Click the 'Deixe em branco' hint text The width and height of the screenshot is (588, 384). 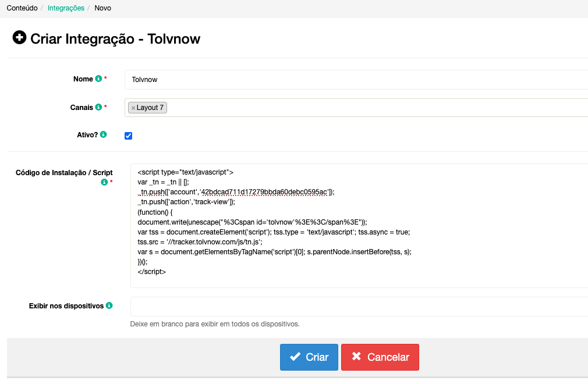pos(215,323)
